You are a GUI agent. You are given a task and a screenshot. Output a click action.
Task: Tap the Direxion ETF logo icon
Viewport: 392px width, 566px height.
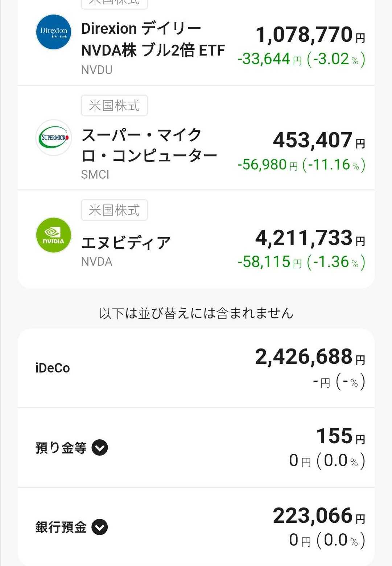54,32
